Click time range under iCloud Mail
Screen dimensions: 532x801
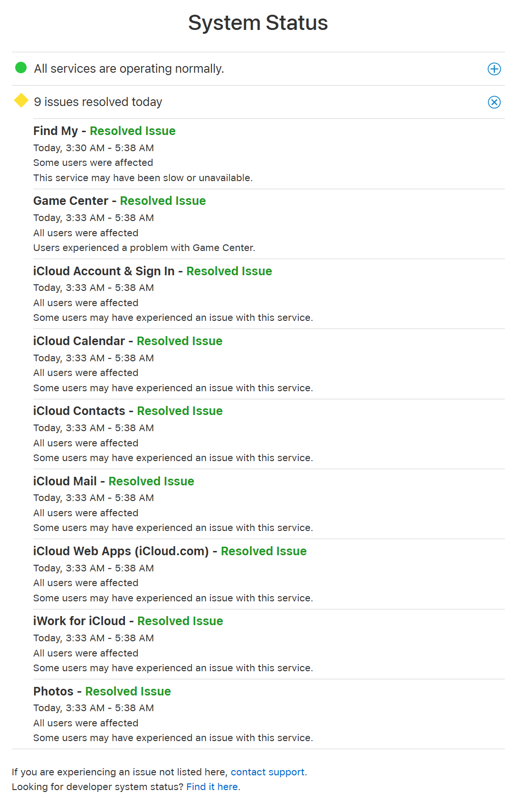94,498
